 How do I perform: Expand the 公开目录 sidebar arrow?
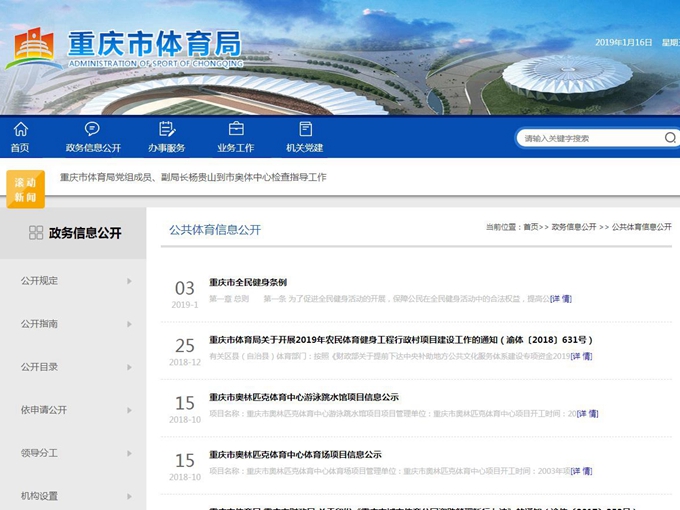point(129,367)
